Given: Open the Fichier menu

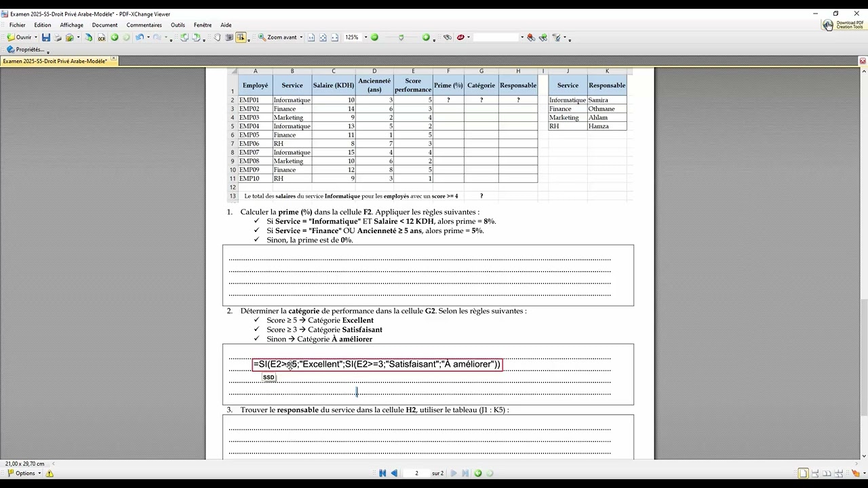Looking at the screenshot, I should [x=17, y=25].
